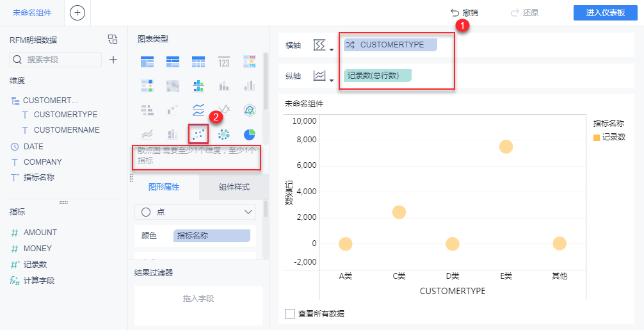Click 还原 to redo the action
644x330 pixels.
click(524, 13)
